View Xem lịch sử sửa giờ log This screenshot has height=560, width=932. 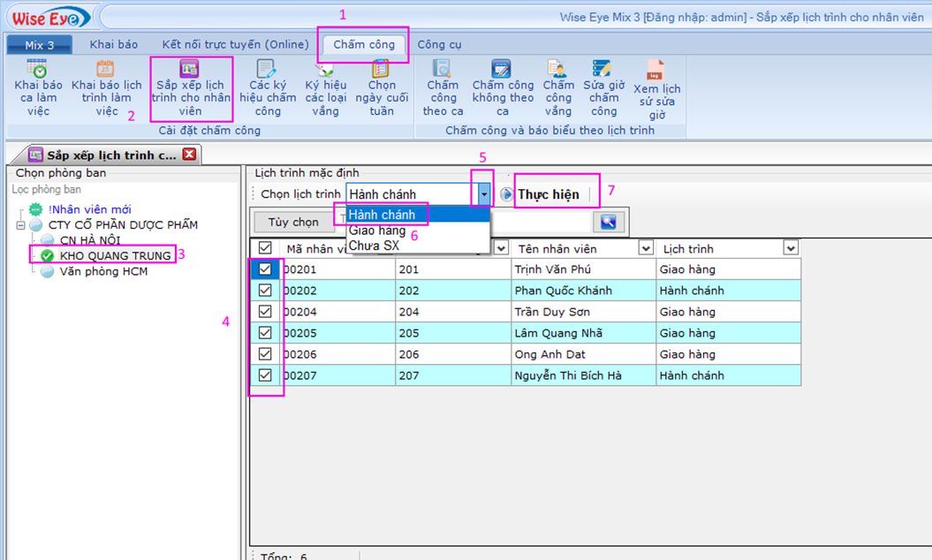[656, 88]
